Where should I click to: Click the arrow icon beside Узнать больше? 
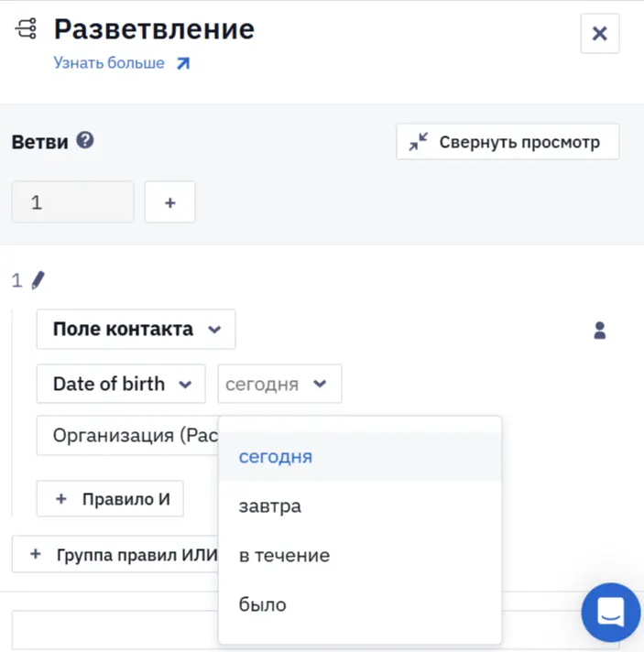tap(183, 63)
